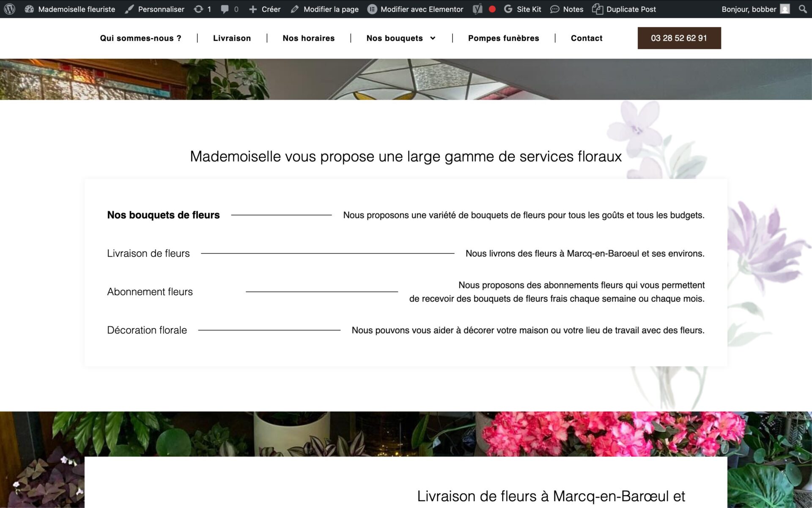
Task: Click the Site Kit label
Action: click(x=529, y=9)
